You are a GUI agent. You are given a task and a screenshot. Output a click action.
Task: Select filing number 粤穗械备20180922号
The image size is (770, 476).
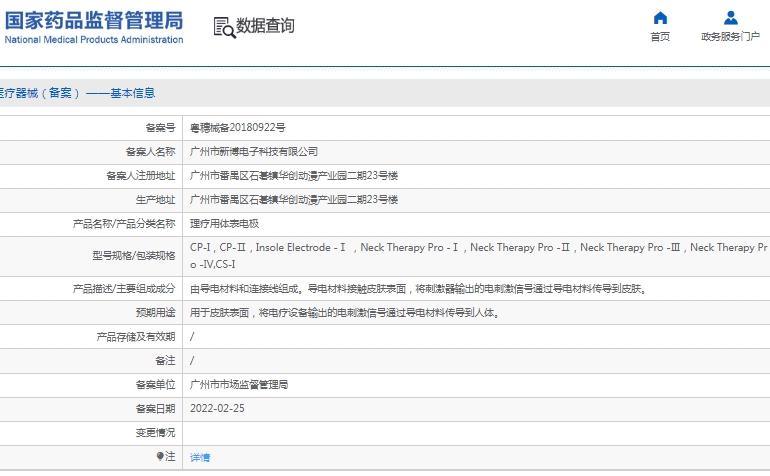pyautogui.click(x=238, y=128)
